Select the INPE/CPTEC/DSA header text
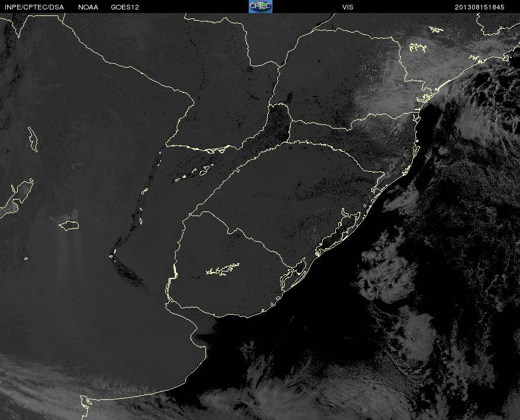The height and width of the screenshot is (420, 520). (x=34, y=7)
